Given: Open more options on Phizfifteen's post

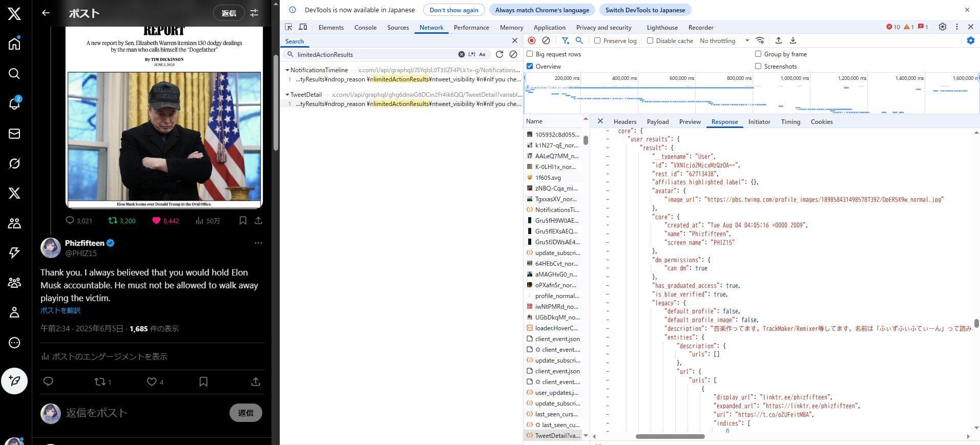Looking at the screenshot, I should point(258,243).
